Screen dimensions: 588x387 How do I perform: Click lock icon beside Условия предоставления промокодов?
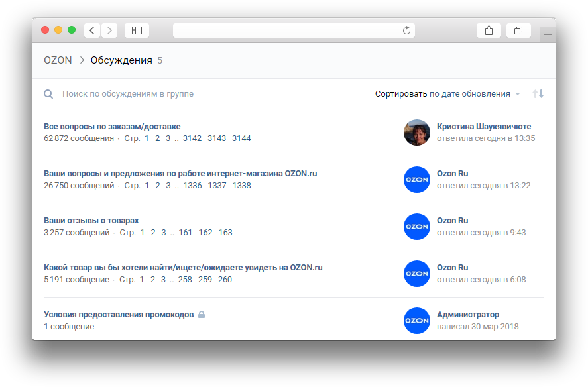(x=202, y=314)
